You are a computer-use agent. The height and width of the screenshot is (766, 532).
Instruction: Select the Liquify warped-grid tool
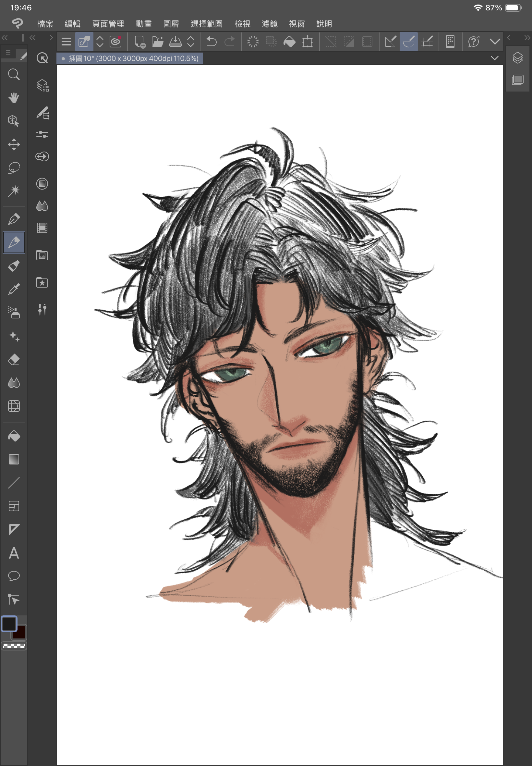pyautogui.click(x=14, y=406)
